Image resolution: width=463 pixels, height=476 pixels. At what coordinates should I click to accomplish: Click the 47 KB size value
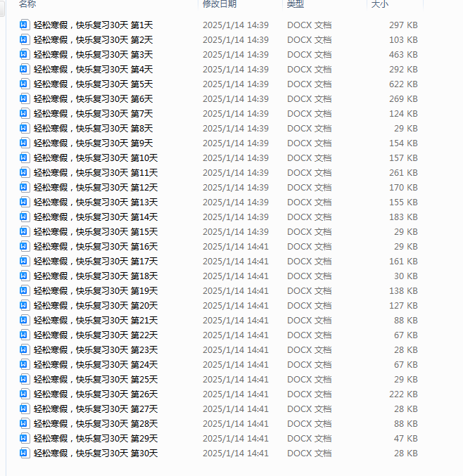(x=406, y=439)
